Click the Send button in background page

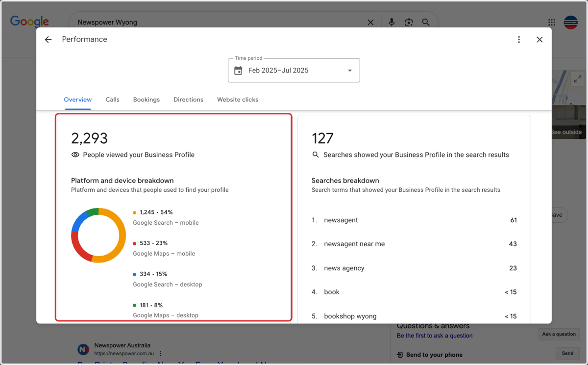tap(567, 353)
